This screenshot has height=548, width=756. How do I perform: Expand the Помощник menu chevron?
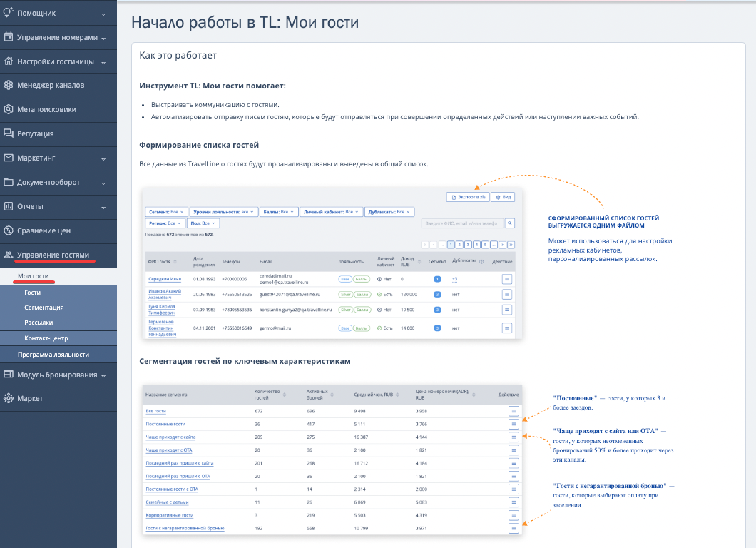103,14
